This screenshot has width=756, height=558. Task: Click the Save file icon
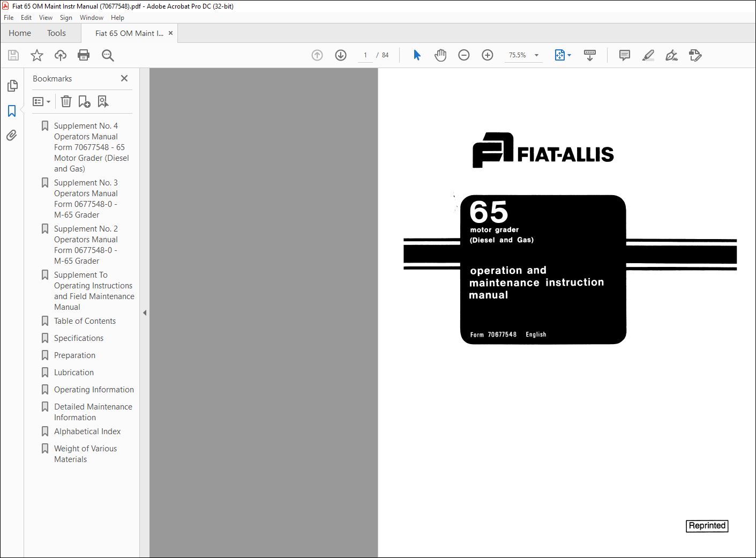[x=13, y=55]
